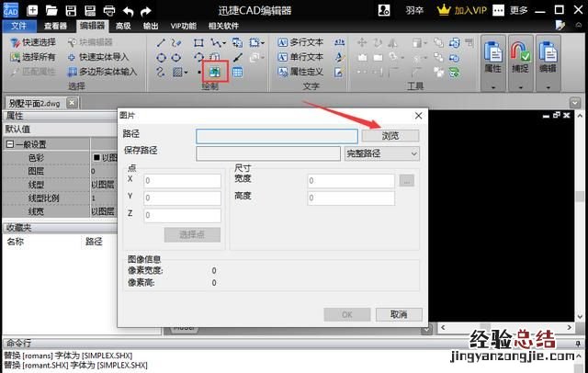Open the Advanced (高级) ribbon tab
Image resolution: width=588 pixels, height=373 pixels.
point(122,26)
